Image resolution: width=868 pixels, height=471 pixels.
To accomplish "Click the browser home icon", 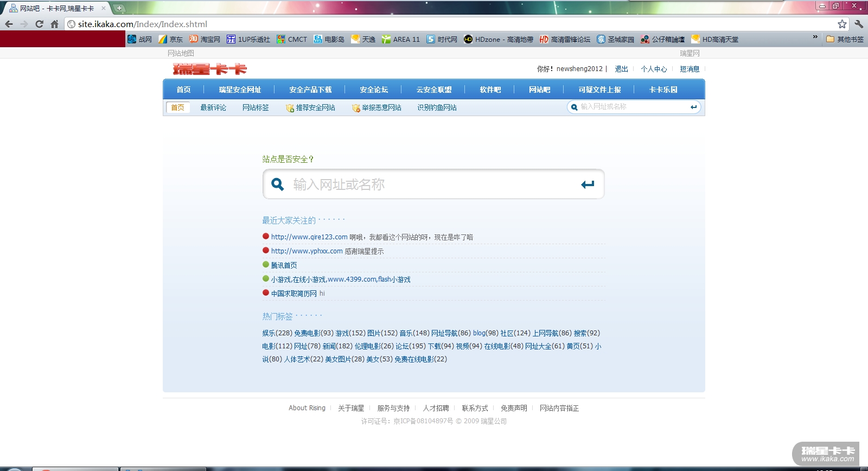I will click(x=54, y=24).
